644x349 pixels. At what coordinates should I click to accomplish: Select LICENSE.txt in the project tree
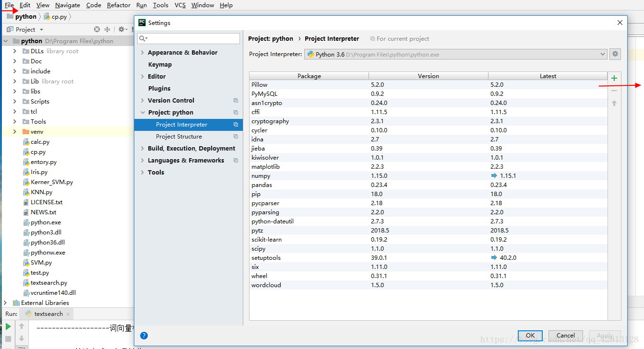point(47,202)
